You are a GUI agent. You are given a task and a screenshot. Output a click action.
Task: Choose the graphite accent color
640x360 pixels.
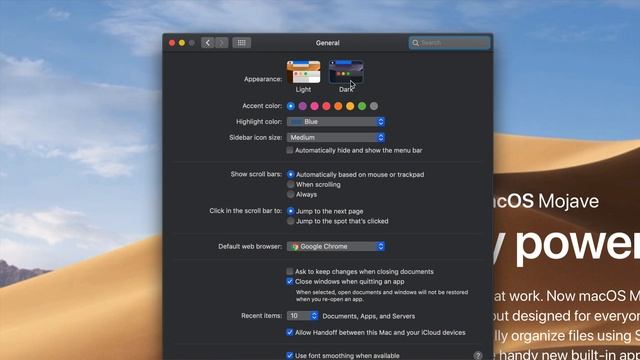coord(374,106)
